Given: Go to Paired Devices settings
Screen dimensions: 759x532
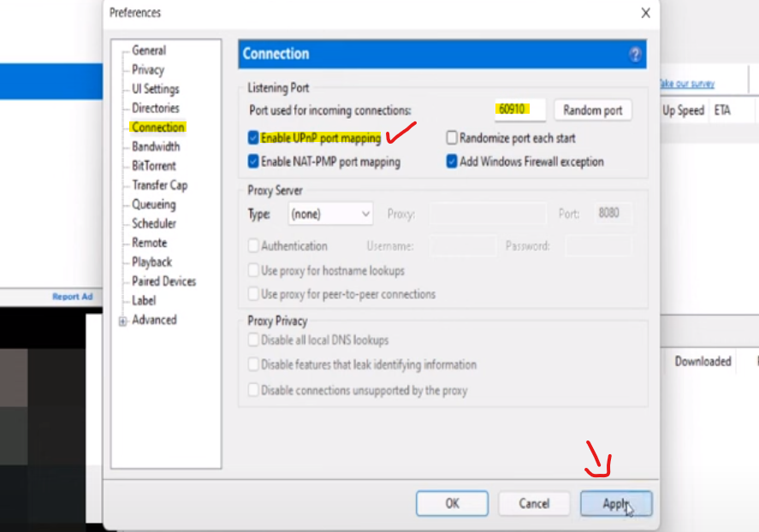Looking at the screenshot, I should point(163,281).
